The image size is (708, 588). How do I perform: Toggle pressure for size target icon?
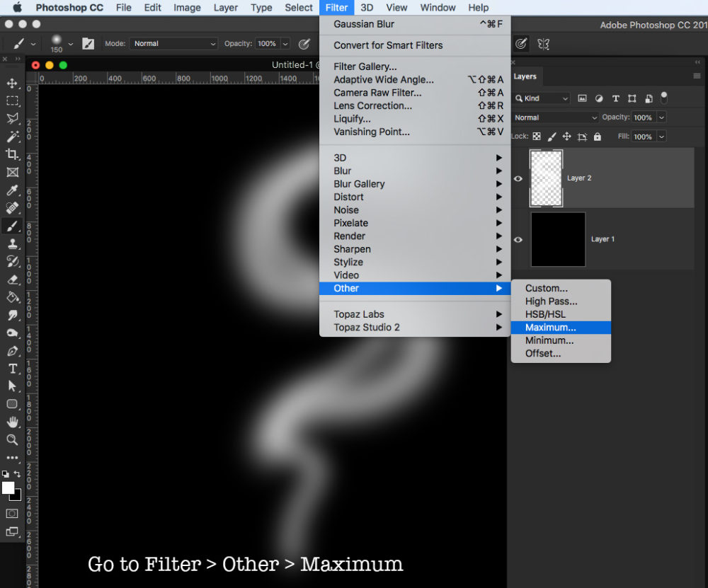(520, 44)
